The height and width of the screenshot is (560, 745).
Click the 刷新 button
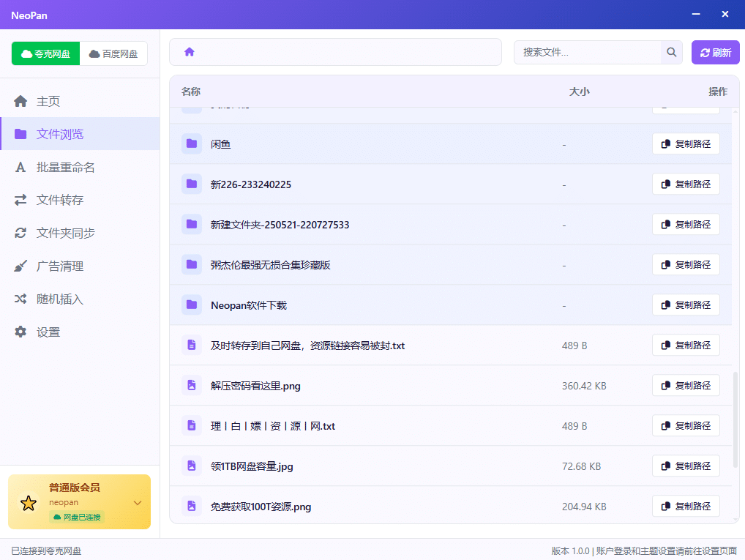pos(715,52)
